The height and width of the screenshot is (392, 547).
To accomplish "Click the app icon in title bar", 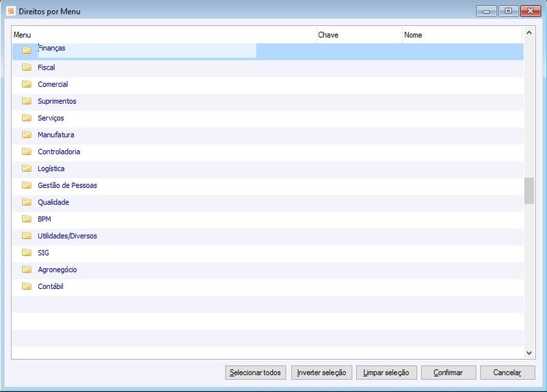I will point(11,11).
